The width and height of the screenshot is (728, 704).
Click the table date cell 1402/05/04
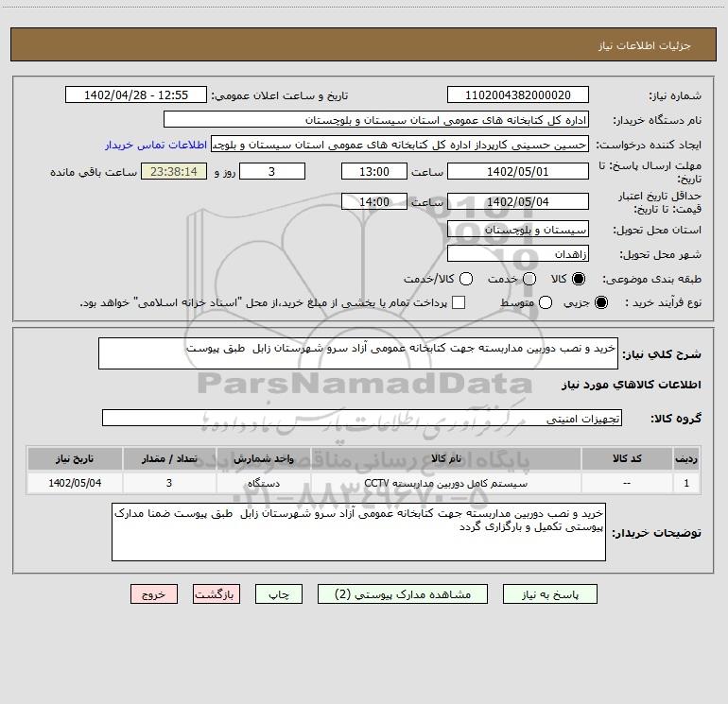tap(75, 483)
